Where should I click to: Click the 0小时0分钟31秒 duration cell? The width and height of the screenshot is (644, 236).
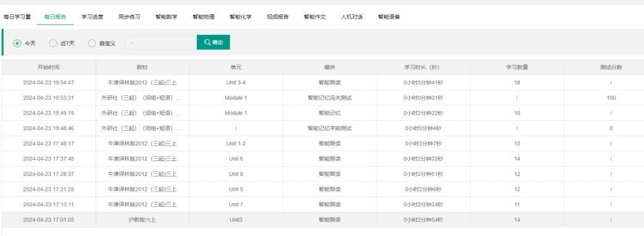pyautogui.click(x=423, y=98)
